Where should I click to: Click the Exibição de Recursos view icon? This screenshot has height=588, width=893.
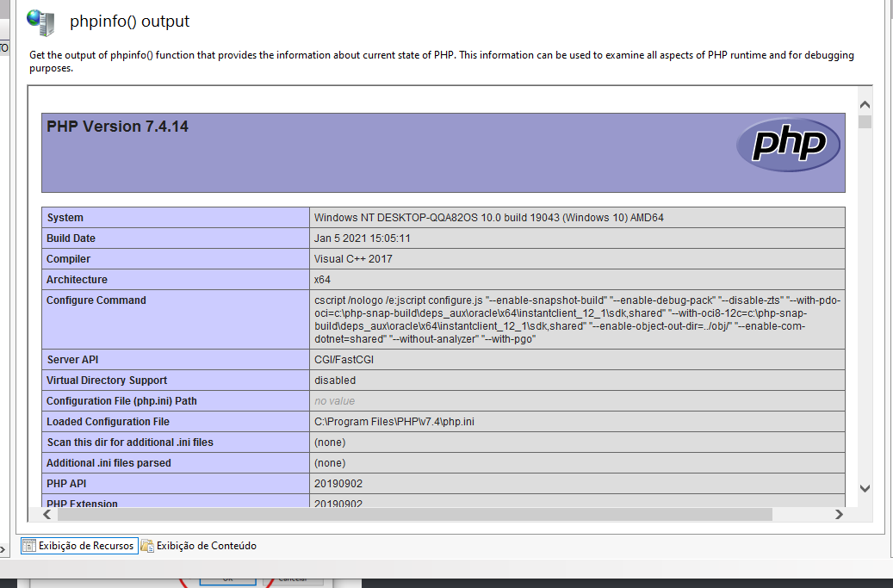[x=29, y=546]
